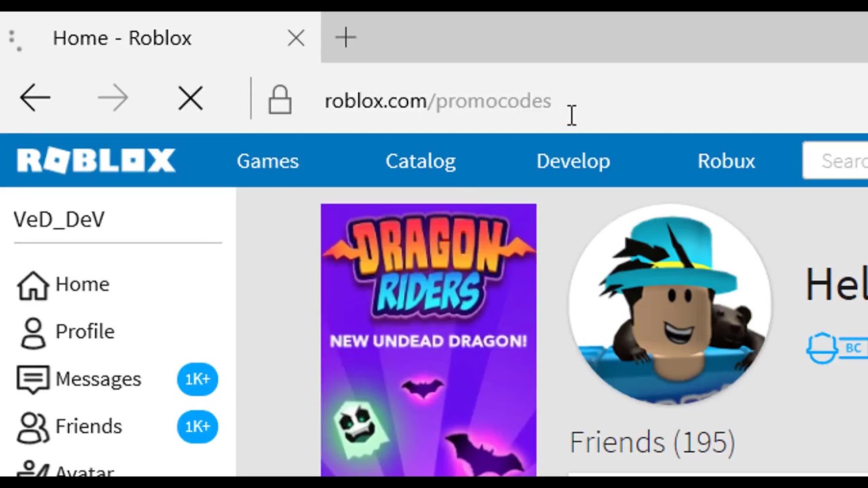Open the Games menu item
Viewport: 868px width, 488px height.
[x=268, y=161]
